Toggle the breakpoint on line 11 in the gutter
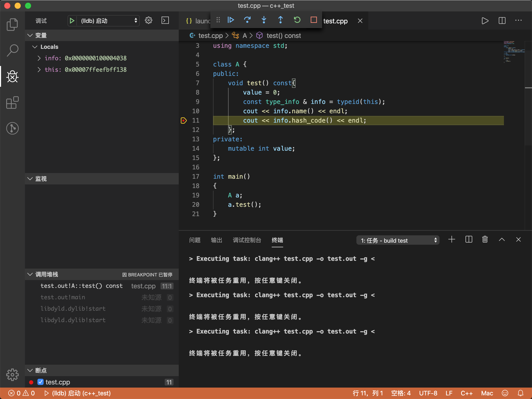The width and height of the screenshot is (532, 399). (184, 121)
